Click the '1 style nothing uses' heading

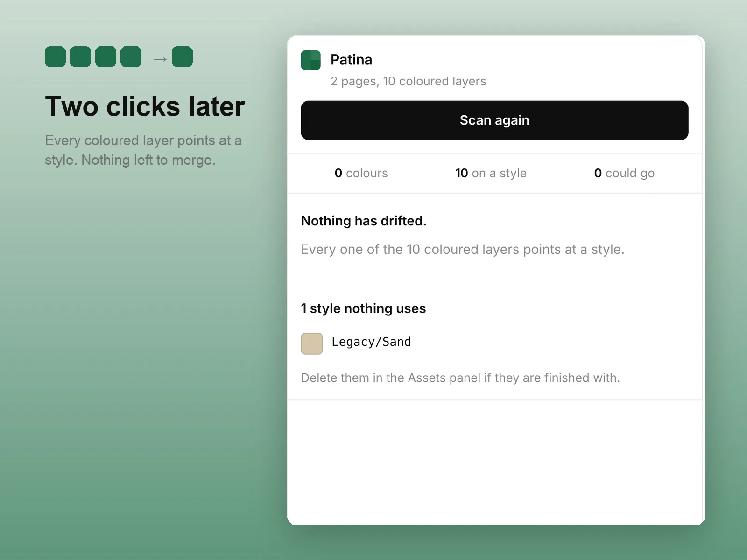coord(363,308)
